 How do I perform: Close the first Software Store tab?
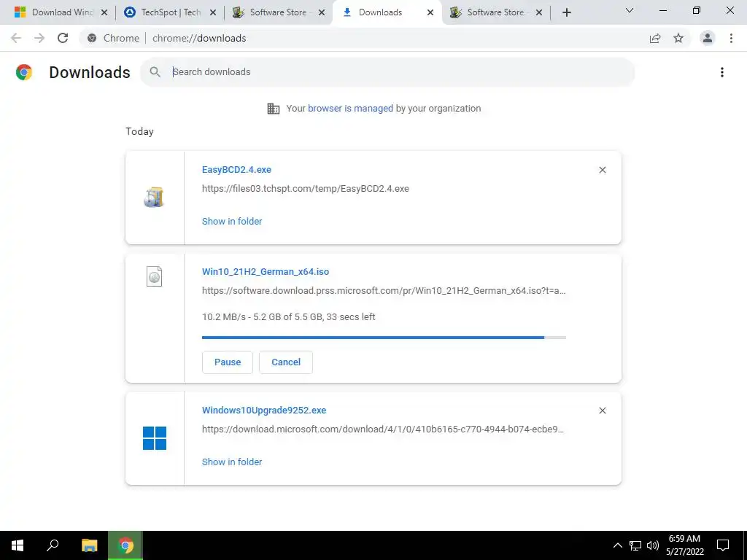tap(322, 12)
